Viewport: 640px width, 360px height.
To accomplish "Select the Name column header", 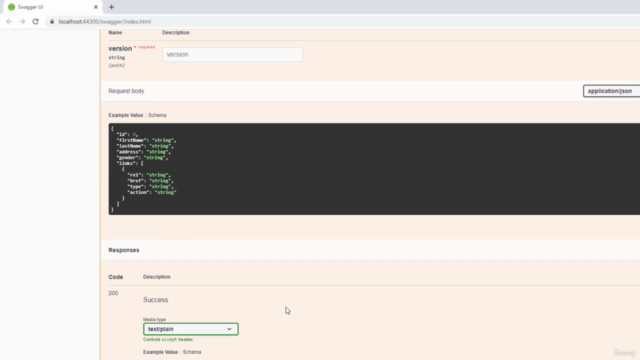I will point(115,32).
